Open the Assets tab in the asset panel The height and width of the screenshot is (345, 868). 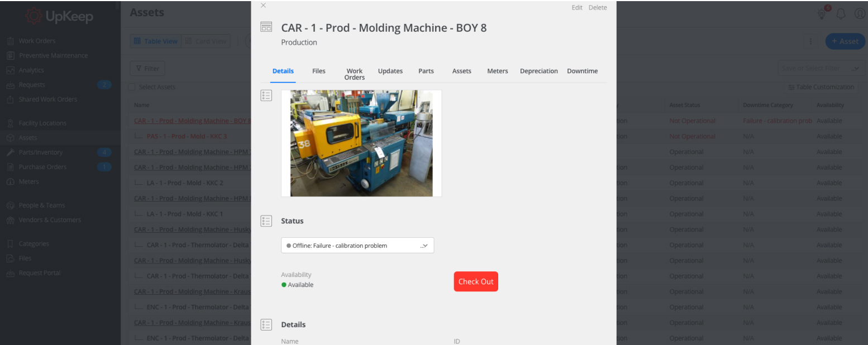point(462,71)
